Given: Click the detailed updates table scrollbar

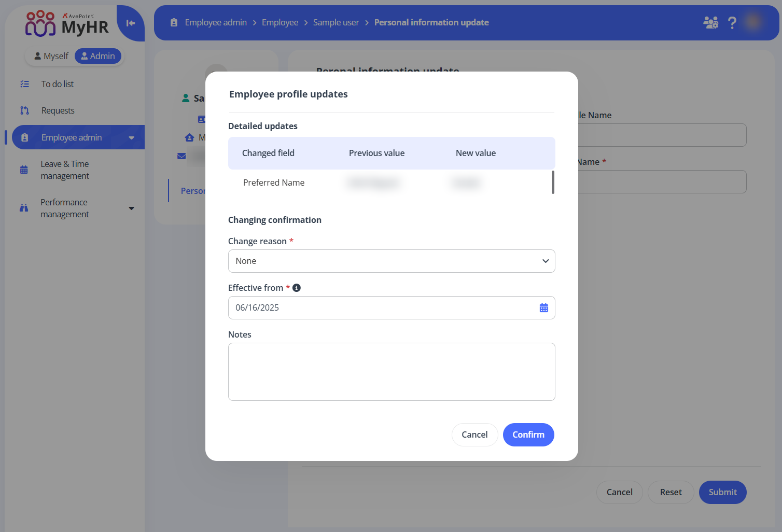Looking at the screenshot, I should pyautogui.click(x=553, y=183).
